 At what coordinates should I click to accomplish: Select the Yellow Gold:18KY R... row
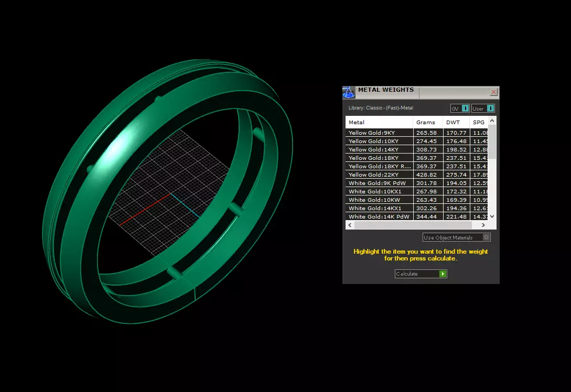[x=417, y=166]
